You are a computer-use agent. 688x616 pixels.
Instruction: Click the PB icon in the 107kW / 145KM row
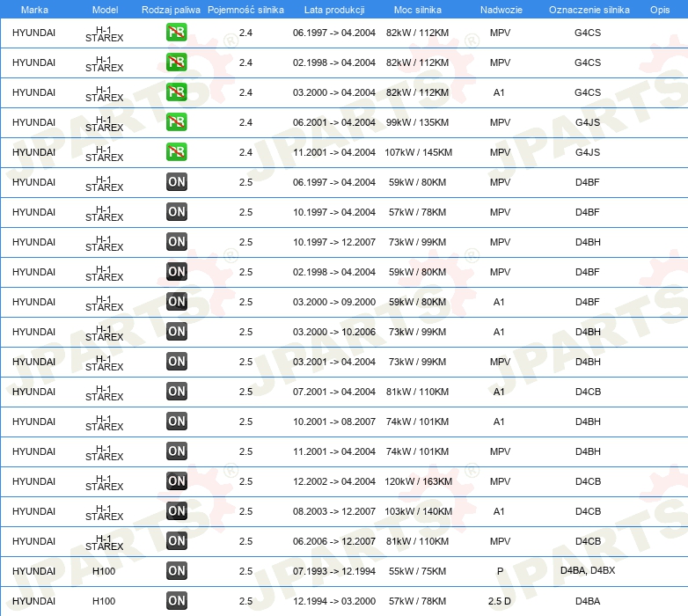click(176, 152)
